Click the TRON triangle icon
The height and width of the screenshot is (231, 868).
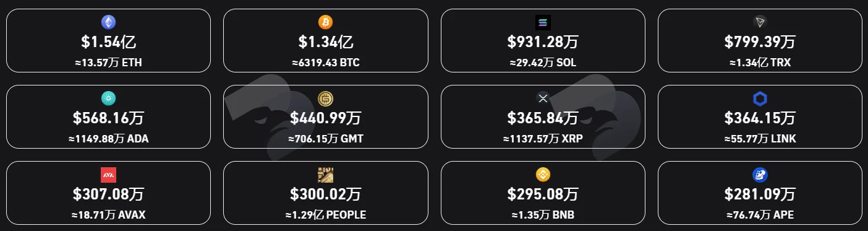(760, 22)
